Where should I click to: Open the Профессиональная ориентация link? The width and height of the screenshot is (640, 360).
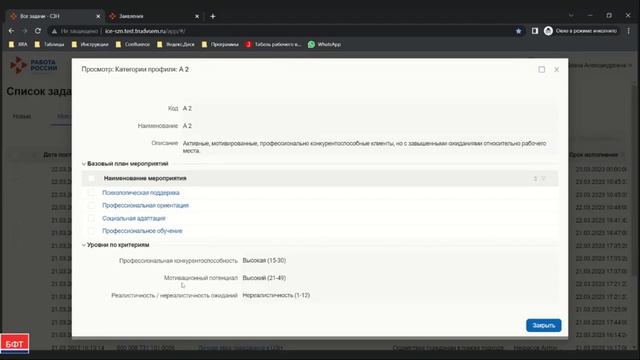(x=145, y=205)
